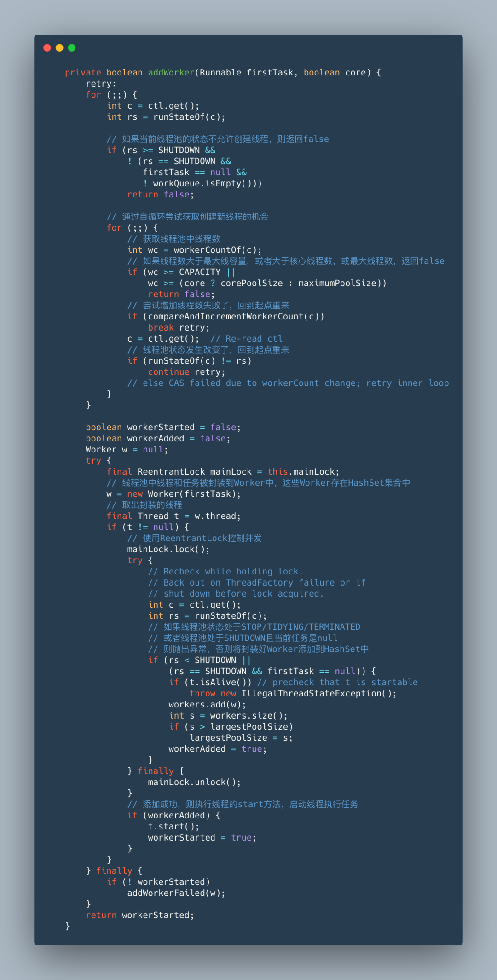497x980 pixels.
Task: Click 'w = new Worker(firstTask);' line
Action: [174, 493]
